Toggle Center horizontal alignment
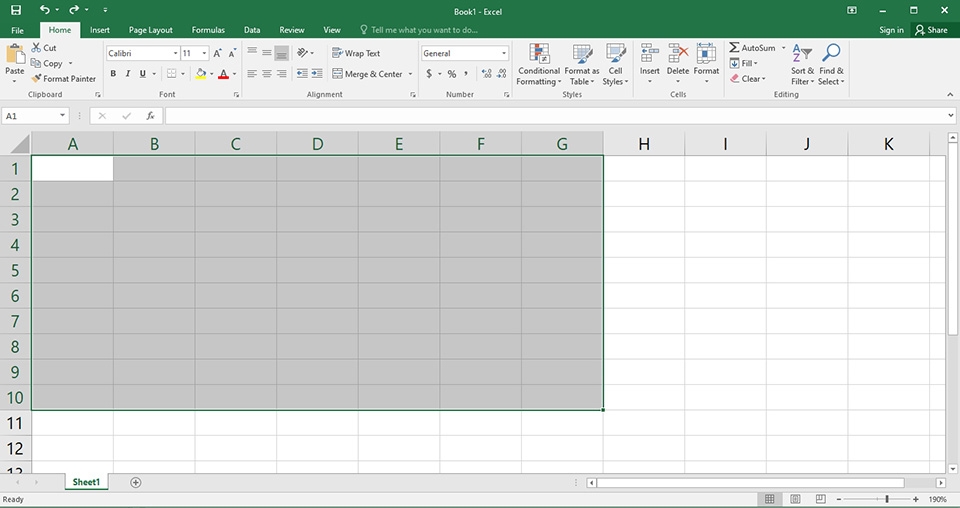The width and height of the screenshot is (960, 508). coord(267,73)
